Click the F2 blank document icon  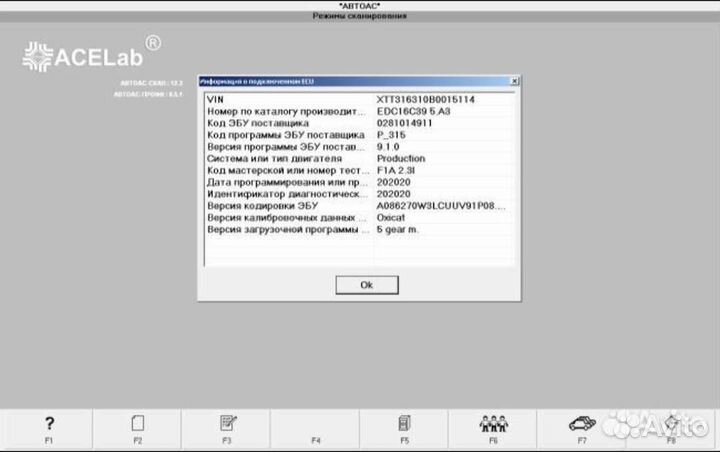tap(138, 423)
